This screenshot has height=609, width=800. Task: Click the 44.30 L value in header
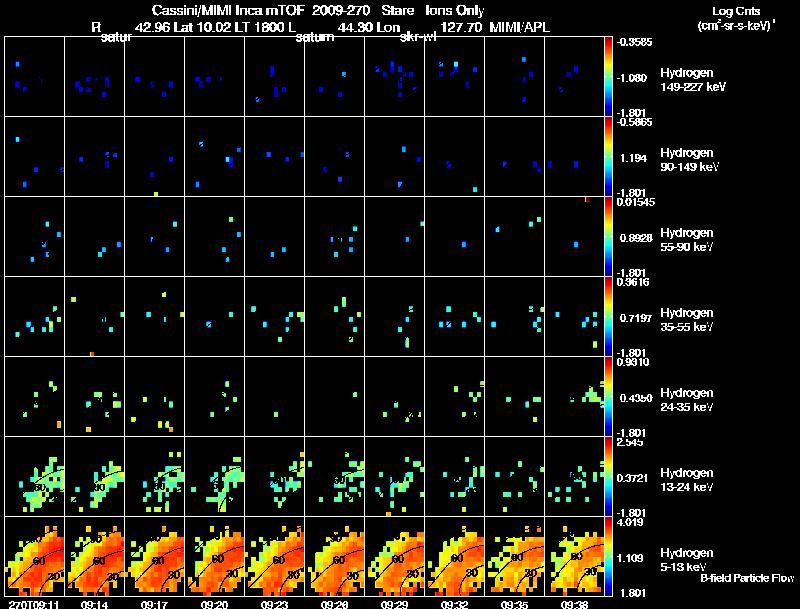358,27
